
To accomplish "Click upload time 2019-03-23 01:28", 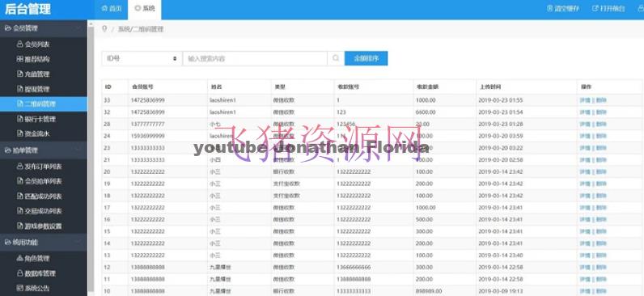I will pos(500,124).
